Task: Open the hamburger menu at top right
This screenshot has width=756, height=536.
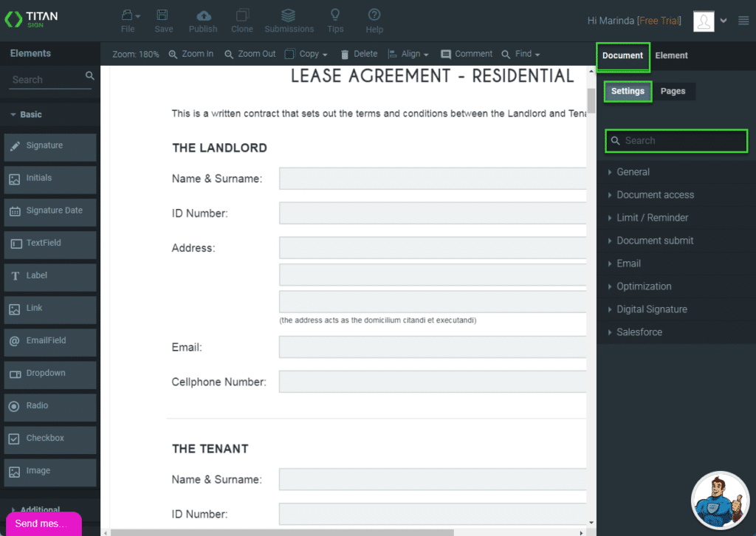Action: [743, 21]
